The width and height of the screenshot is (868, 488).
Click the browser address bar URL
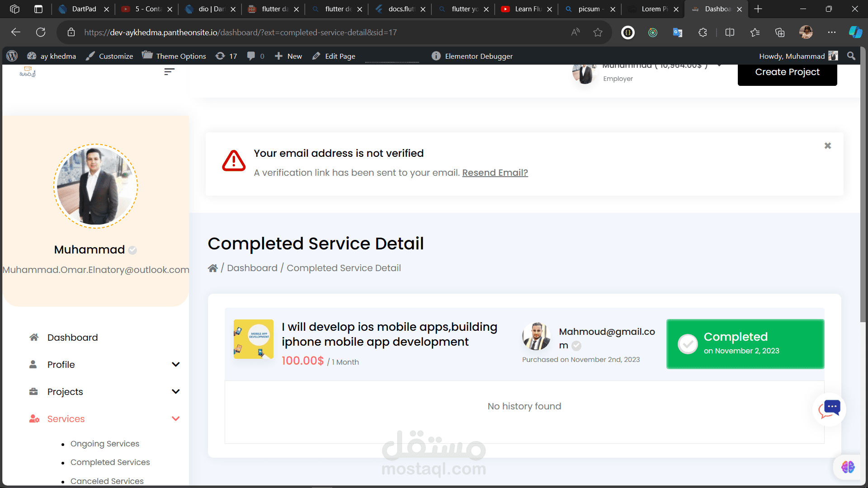240,33
